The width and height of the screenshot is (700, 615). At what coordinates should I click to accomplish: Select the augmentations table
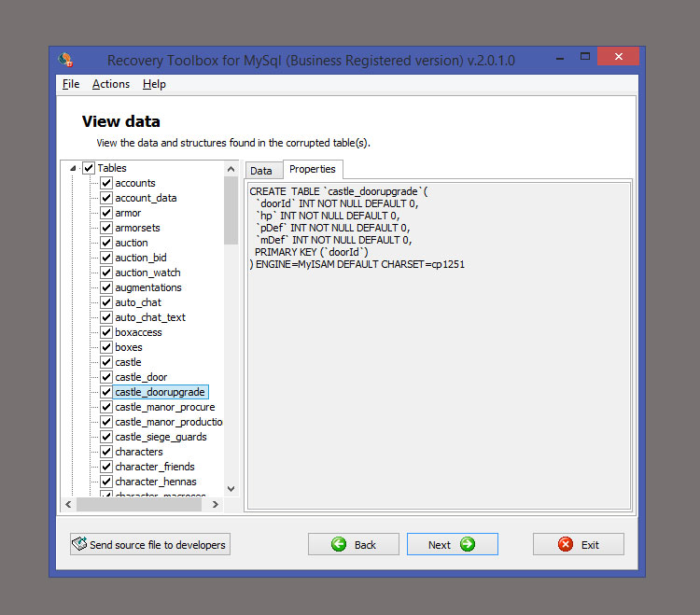(x=148, y=287)
